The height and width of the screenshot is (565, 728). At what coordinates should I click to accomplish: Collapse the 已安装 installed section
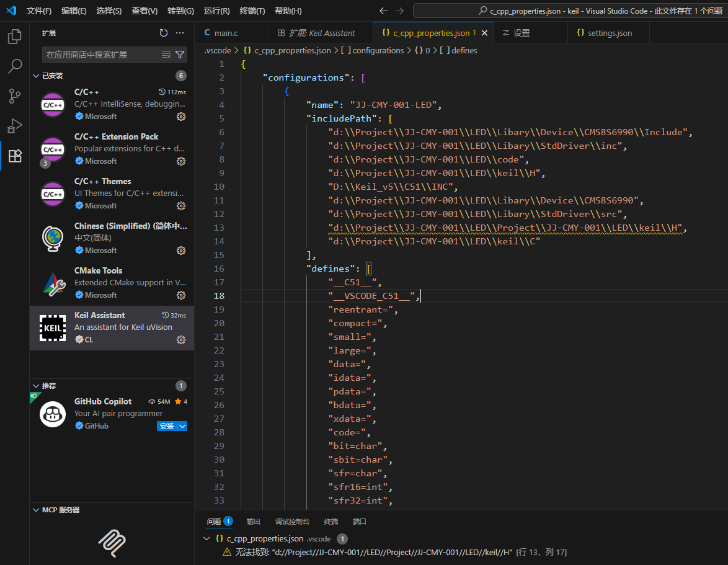coord(35,76)
